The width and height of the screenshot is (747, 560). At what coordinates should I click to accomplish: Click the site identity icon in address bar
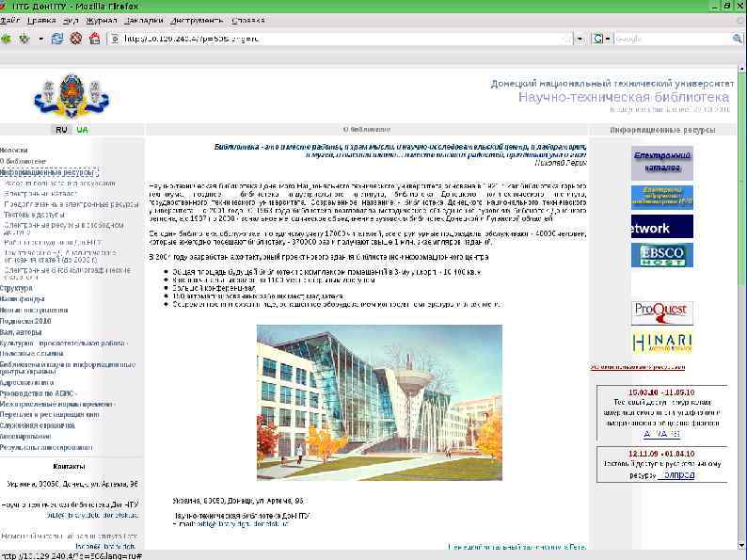[115, 40]
